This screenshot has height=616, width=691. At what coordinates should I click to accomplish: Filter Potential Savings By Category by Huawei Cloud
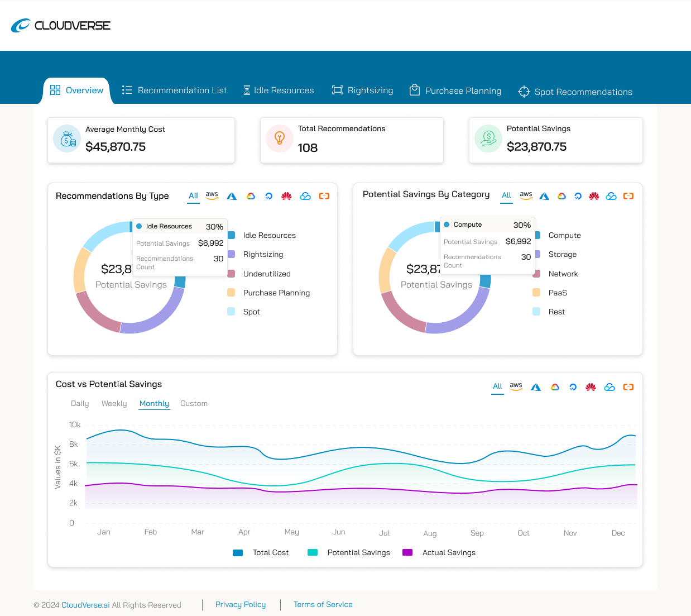coord(593,196)
